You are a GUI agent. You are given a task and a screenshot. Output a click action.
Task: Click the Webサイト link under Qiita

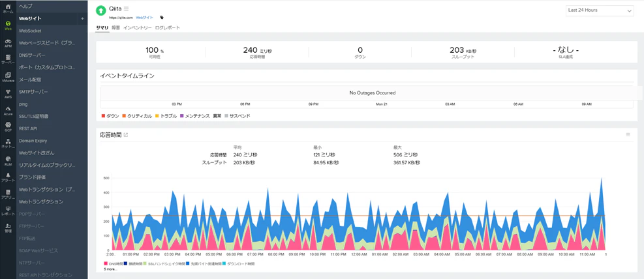145,18
